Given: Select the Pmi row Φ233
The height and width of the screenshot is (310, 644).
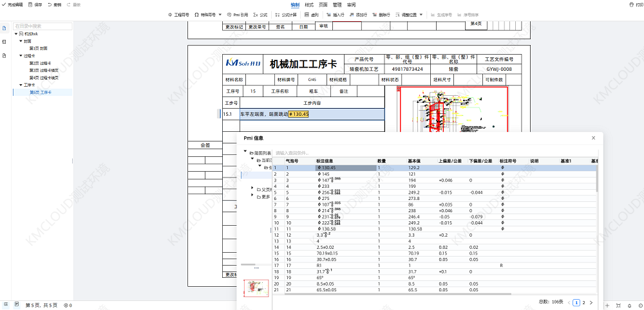Looking at the screenshot, I should coord(435,186).
